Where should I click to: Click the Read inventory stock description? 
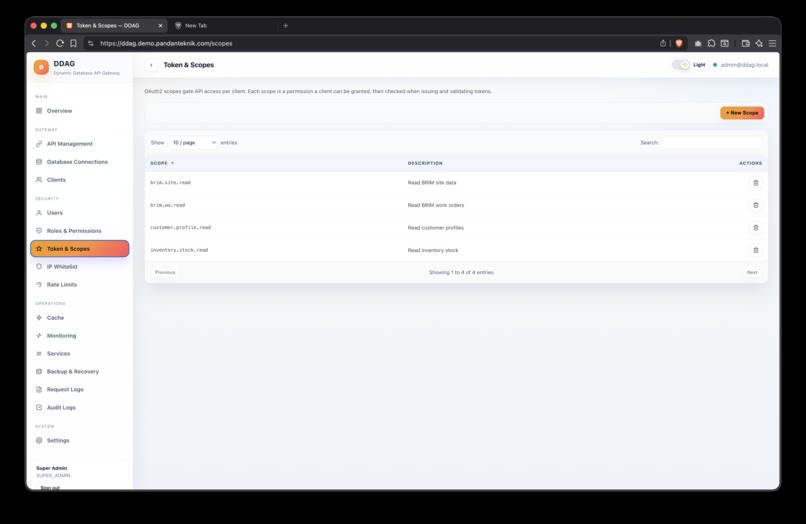click(x=433, y=250)
